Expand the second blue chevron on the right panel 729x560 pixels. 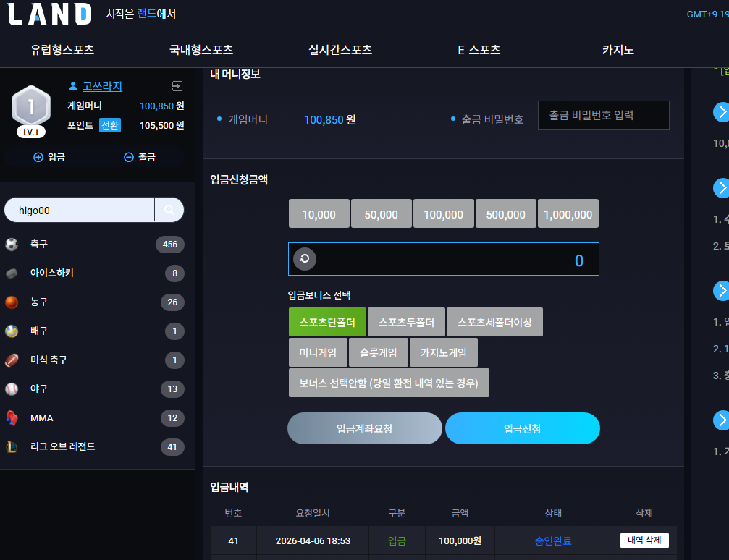click(x=721, y=188)
